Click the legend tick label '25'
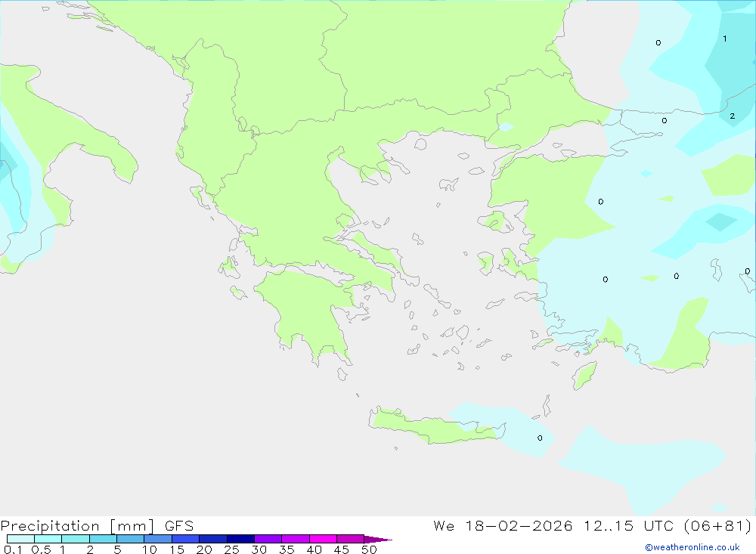 coord(231,549)
